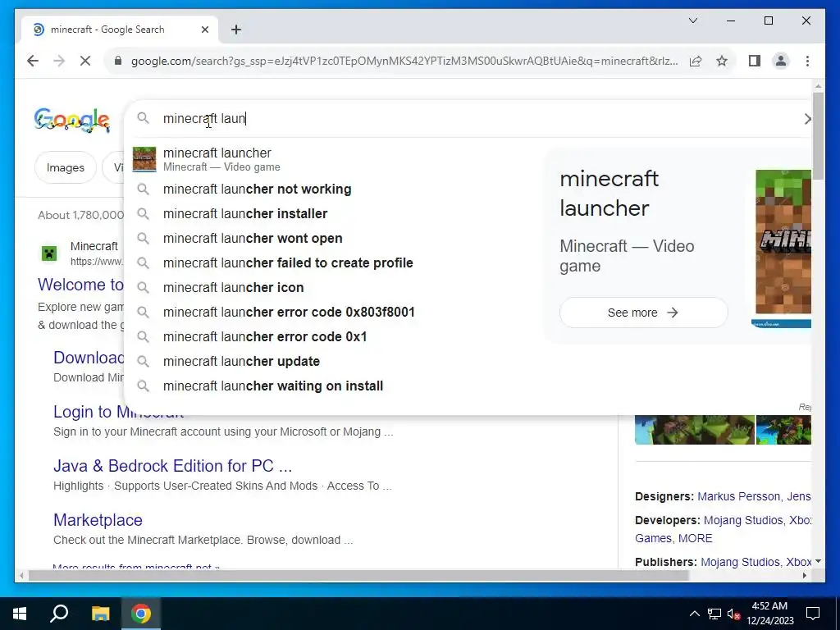This screenshot has width=840, height=630.
Task: Bookmark this tab with star icon
Action: click(x=722, y=61)
